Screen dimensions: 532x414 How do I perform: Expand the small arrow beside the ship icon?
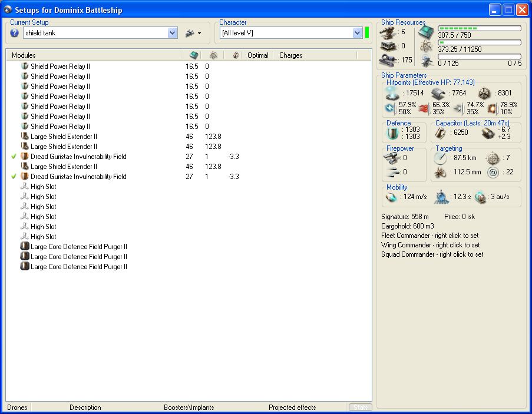coord(199,33)
